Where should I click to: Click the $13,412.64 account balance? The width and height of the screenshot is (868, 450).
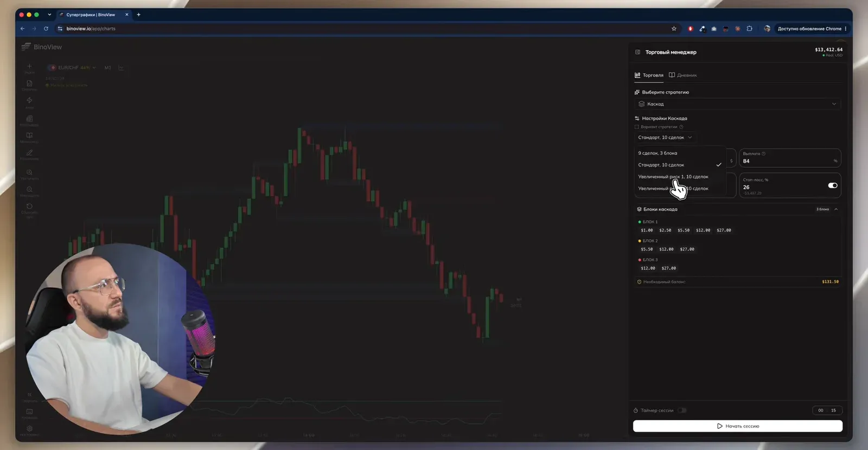coord(828,50)
